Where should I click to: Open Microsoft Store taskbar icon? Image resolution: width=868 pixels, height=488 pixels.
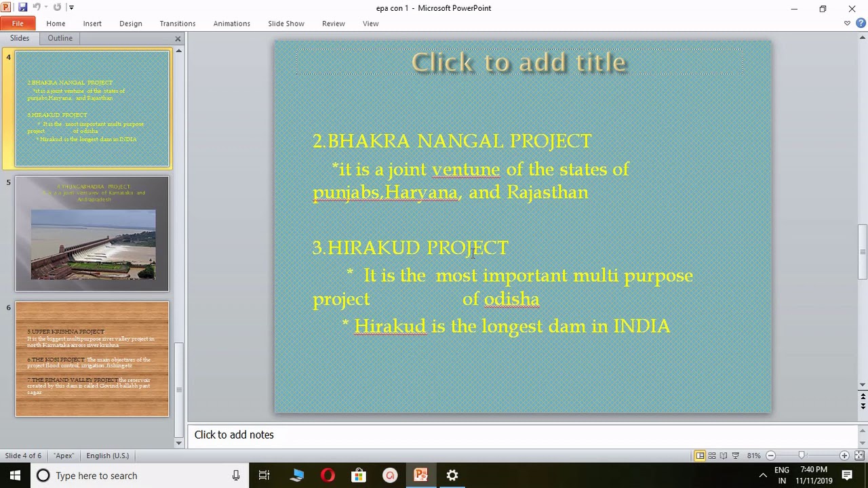point(358,476)
